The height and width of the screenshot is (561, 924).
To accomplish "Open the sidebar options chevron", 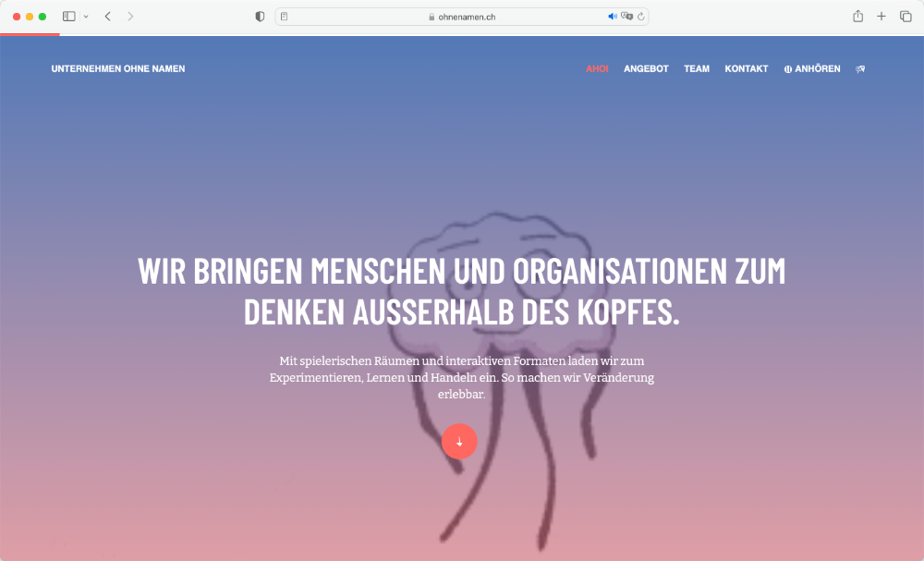I will [86, 16].
